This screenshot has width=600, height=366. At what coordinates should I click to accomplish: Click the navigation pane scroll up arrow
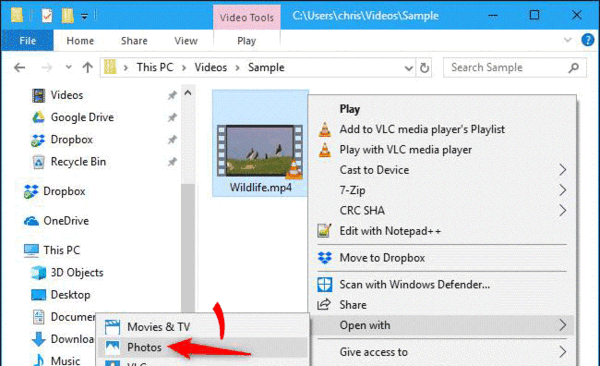click(x=188, y=93)
